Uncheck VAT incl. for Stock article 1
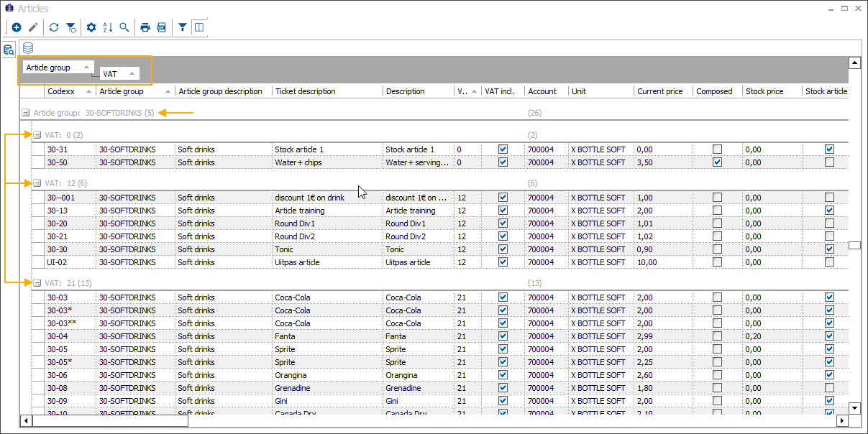 (x=503, y=149)
